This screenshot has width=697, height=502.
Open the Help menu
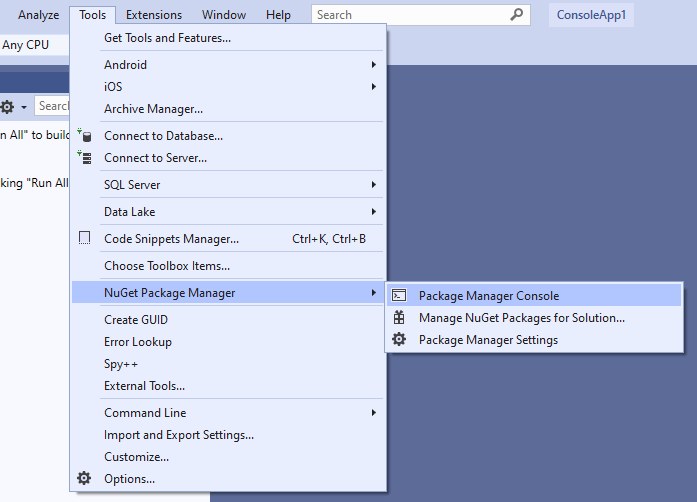point(278,15)
